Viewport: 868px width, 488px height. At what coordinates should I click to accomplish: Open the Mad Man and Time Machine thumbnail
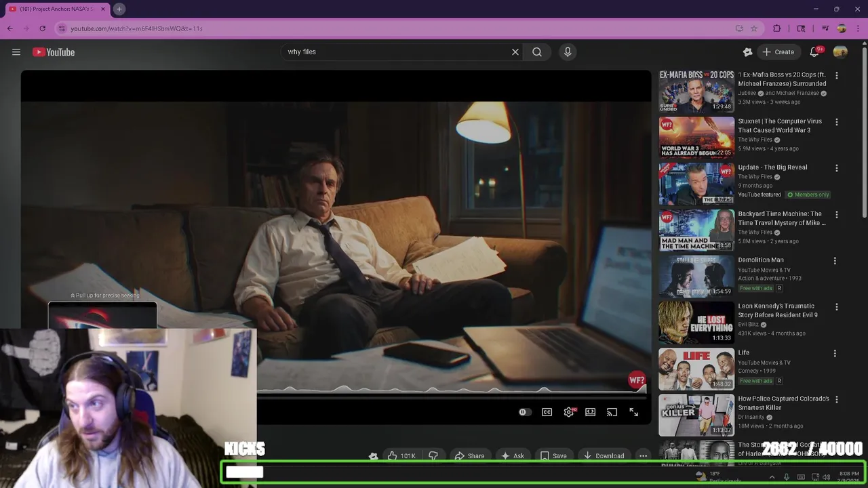click(x=696, y=230)
